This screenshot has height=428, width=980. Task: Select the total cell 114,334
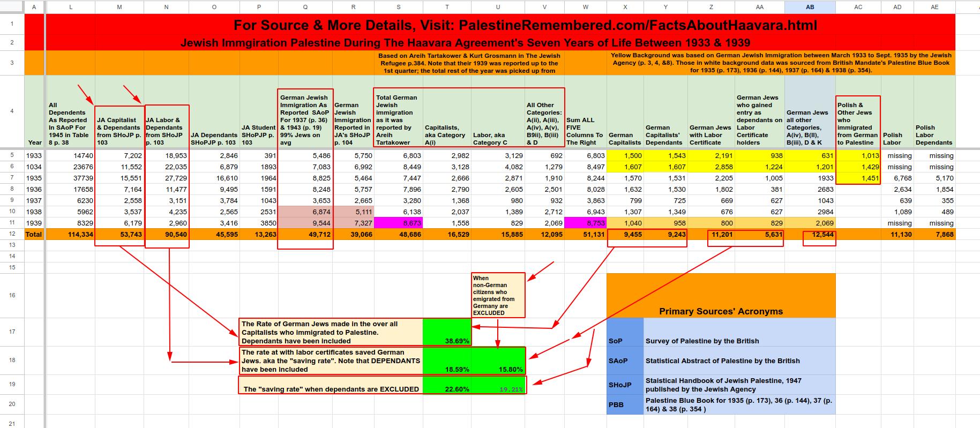click(x=71, y=234)
